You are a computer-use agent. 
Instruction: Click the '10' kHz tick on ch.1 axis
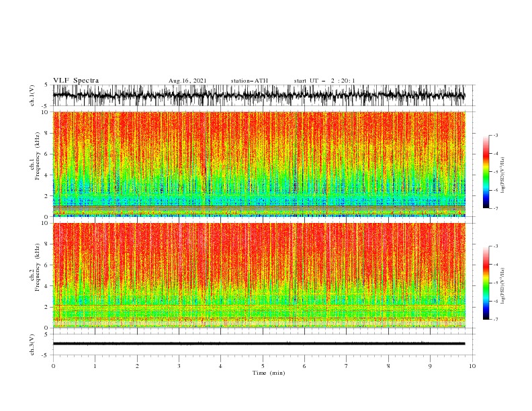[46, 112]
